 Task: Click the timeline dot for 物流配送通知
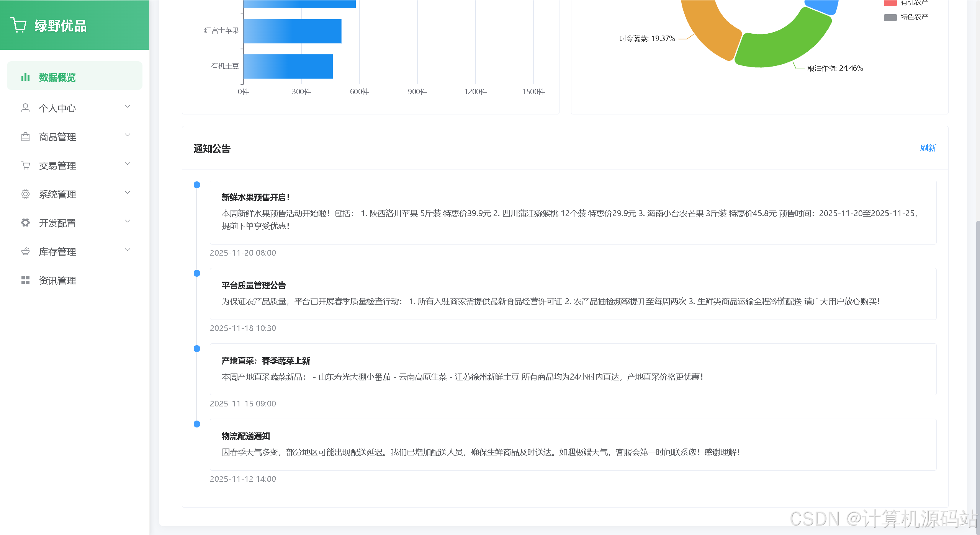[x=197, y=424]
